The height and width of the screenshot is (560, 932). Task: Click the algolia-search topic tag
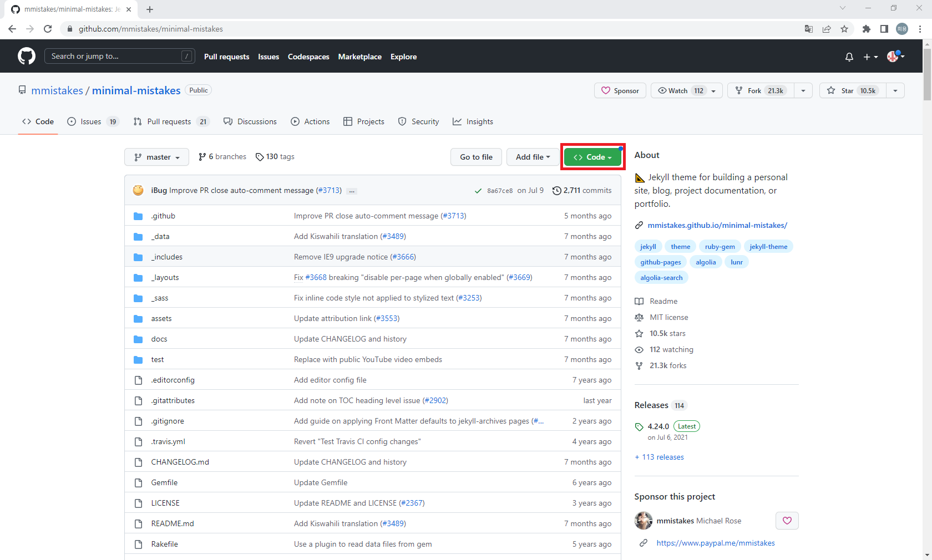tap(661, 278)
